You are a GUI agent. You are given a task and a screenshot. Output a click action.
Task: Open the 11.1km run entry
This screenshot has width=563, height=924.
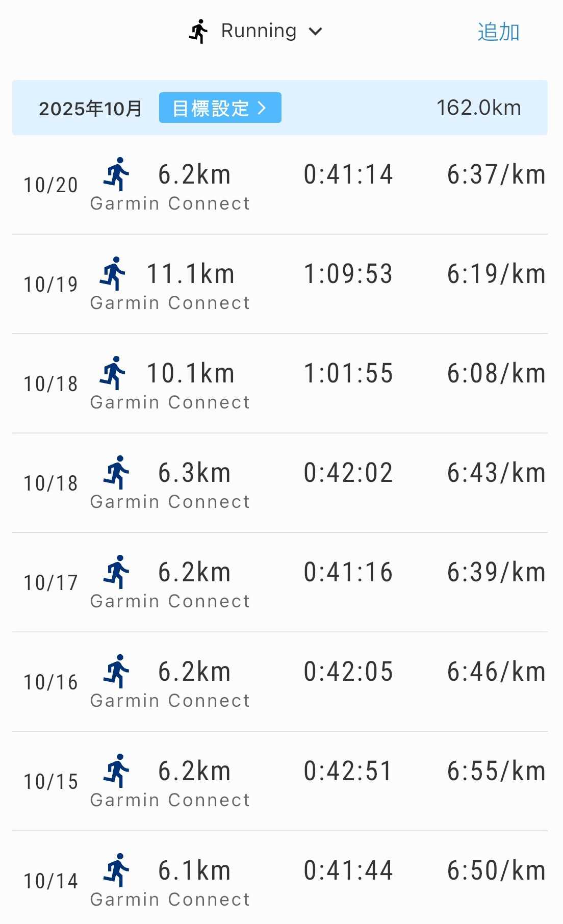coord(191,274)
